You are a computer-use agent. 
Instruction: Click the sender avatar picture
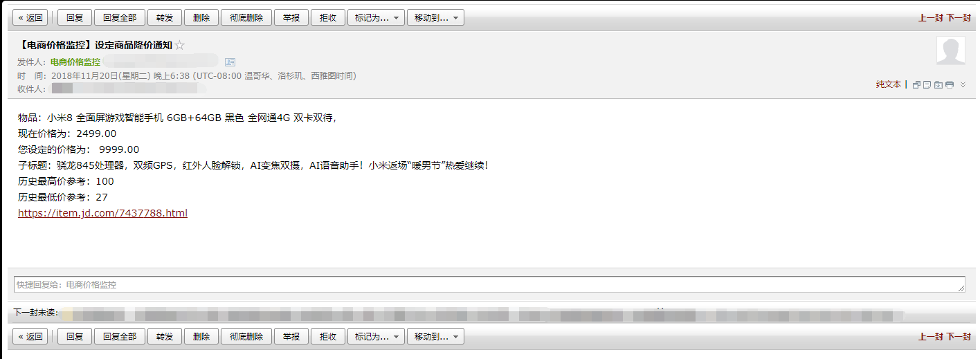click(x=950, y=50)
